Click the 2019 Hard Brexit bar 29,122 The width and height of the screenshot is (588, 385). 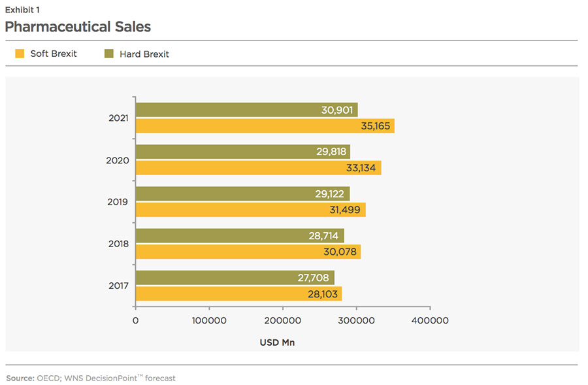[242, 193]
